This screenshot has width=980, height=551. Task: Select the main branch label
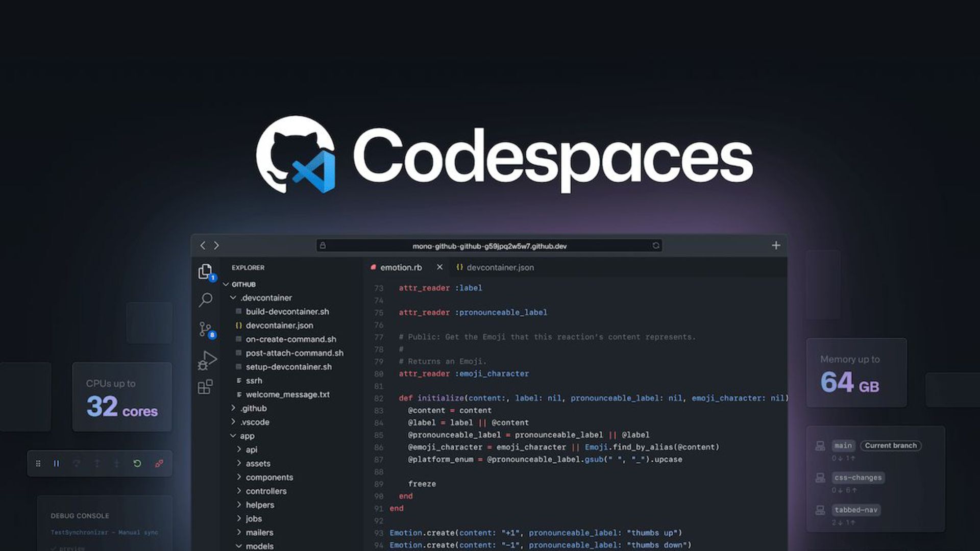(843, 445)
